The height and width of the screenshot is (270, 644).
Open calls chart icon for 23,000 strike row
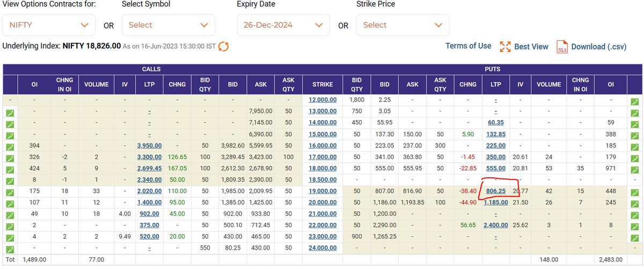pos(10,238)
